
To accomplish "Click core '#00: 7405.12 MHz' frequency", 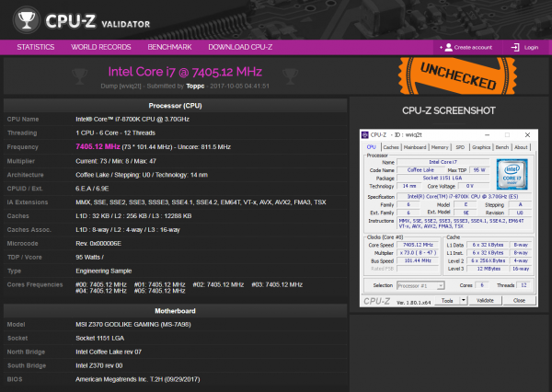I will click(x=101, y=284).
